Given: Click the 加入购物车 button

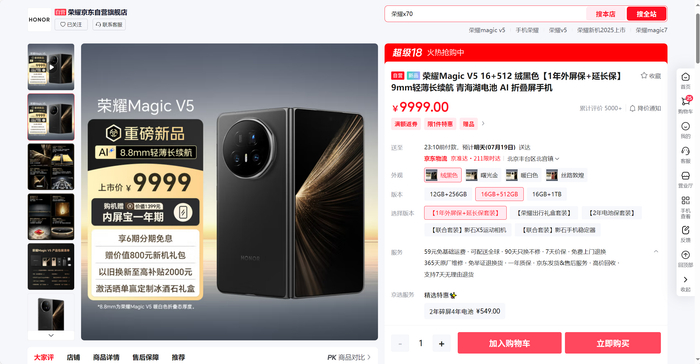Looking at the screenshot, I should click(509, 343).
